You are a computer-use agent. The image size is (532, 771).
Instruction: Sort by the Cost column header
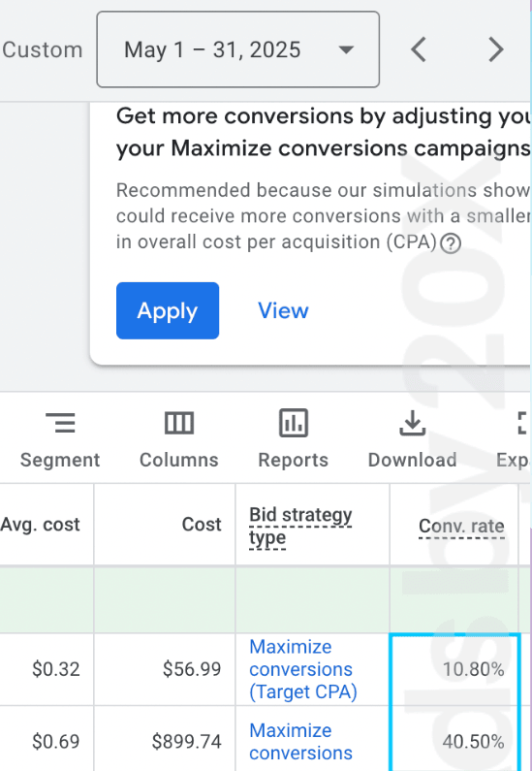(202, 524)
